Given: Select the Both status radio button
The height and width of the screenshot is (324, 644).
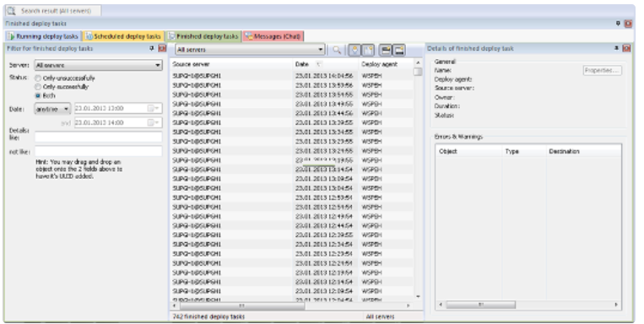Looking at the screenshot, I should [x=38, y=95].
